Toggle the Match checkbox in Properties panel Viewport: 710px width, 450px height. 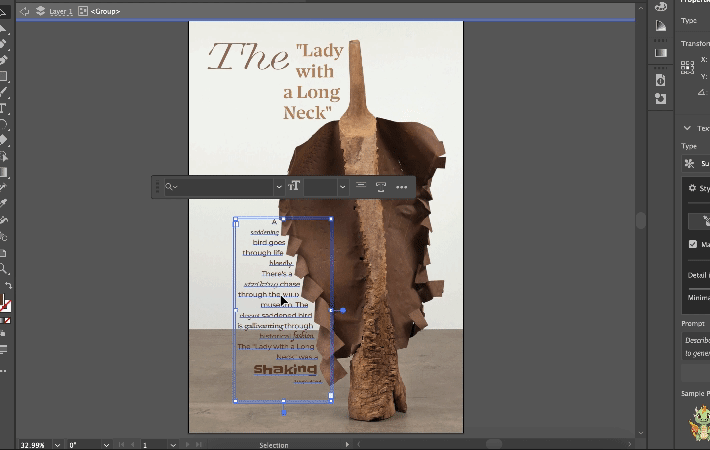click(693, 244)
